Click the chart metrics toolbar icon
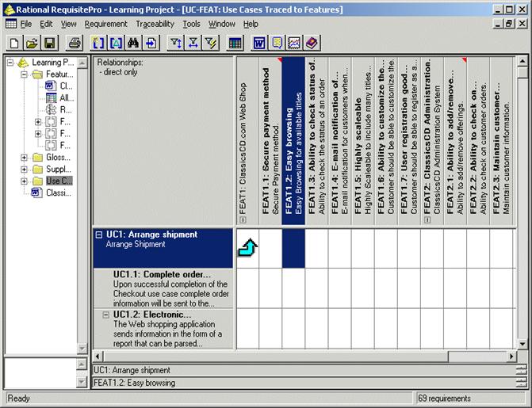The height and width of the screenshot is (408, 532). (294, 43)
